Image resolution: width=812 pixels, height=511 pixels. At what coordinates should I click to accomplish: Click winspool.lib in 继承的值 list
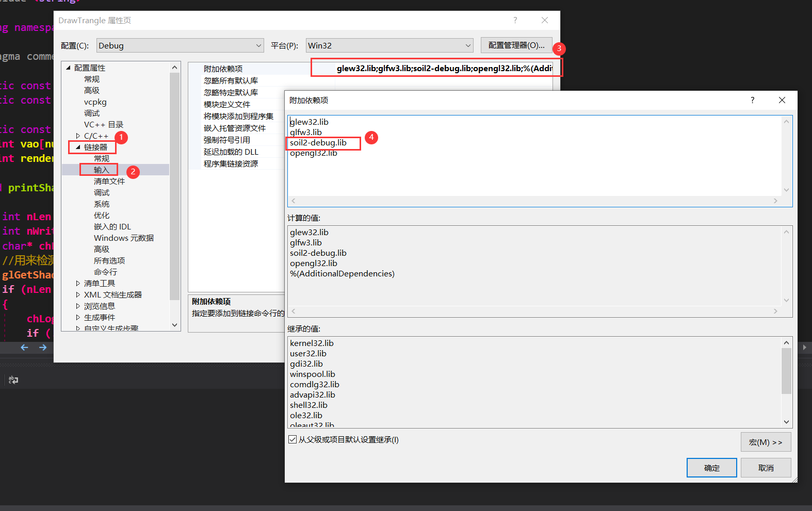[313, 374]
